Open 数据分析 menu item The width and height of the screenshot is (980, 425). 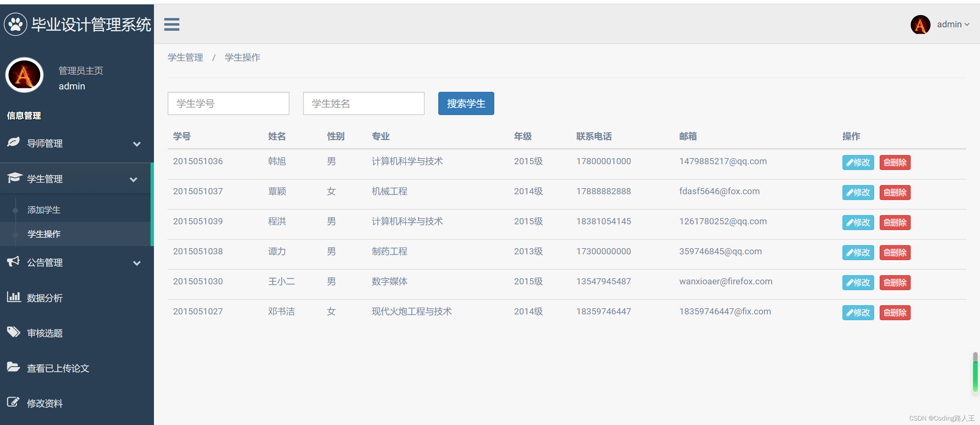44,298
